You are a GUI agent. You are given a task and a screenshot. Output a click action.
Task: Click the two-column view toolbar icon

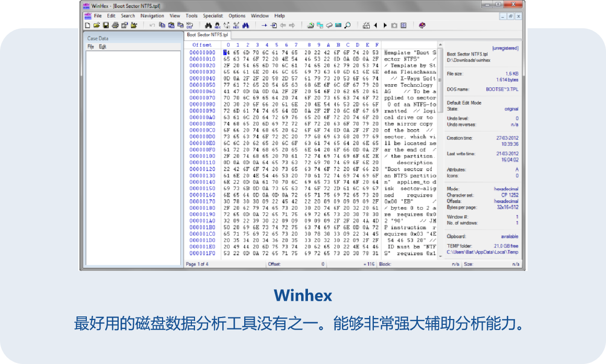point(404,26)
